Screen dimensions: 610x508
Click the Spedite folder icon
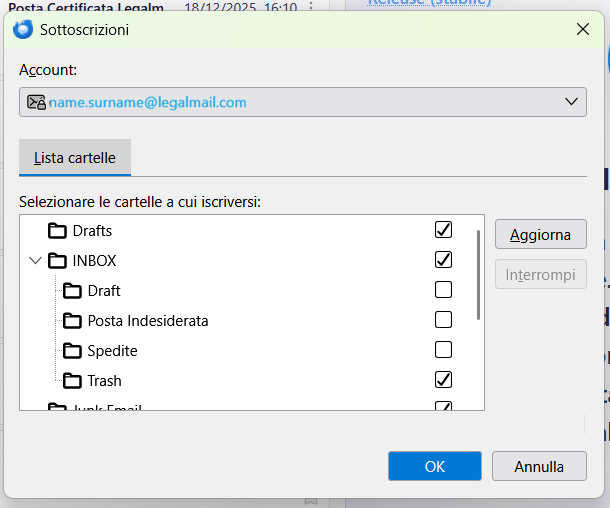(72, 351)
